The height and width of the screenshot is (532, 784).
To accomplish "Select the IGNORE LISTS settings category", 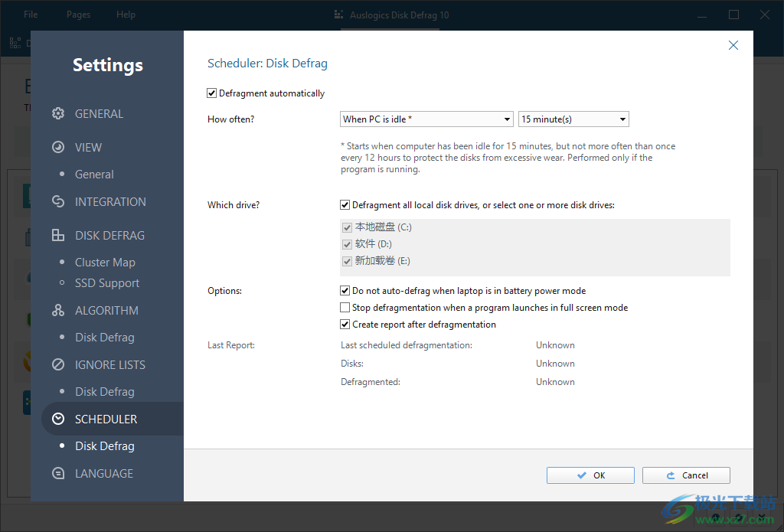I will tap(110, 365).
